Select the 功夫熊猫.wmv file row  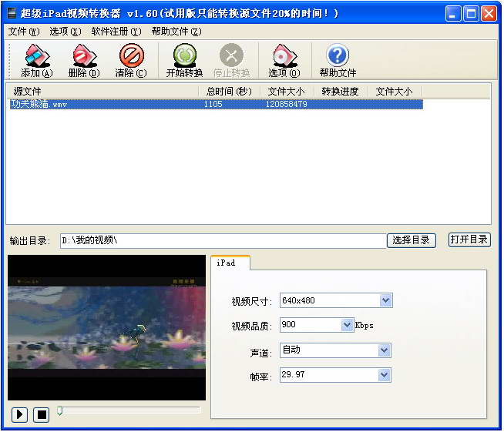tap(216, 105)
